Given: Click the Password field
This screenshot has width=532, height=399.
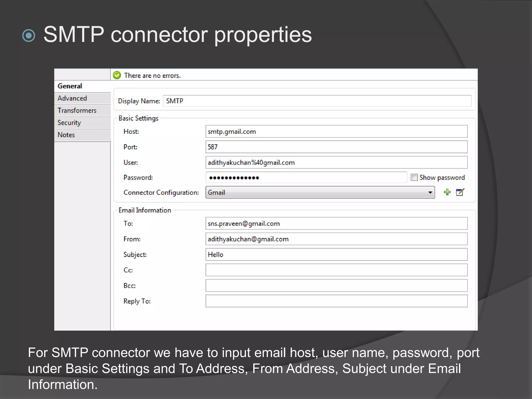Looking at the screenshot, I should [306, 178].
